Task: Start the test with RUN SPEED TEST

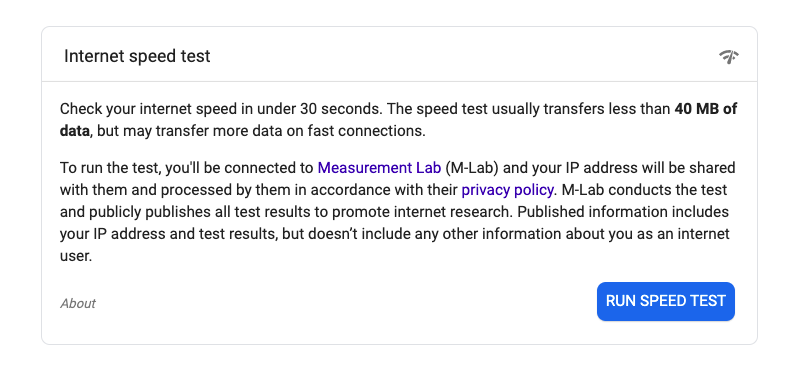Action: coord(665,301)
